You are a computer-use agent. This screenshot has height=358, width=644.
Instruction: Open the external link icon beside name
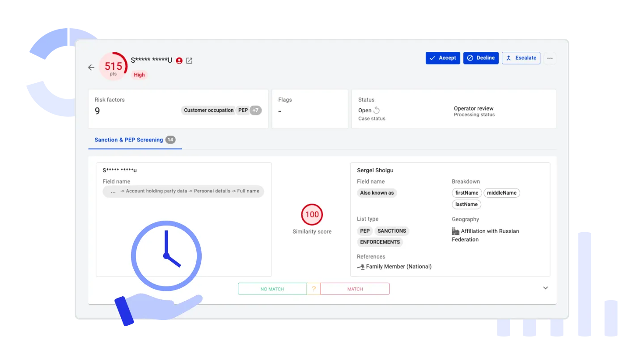pos(189,61)
